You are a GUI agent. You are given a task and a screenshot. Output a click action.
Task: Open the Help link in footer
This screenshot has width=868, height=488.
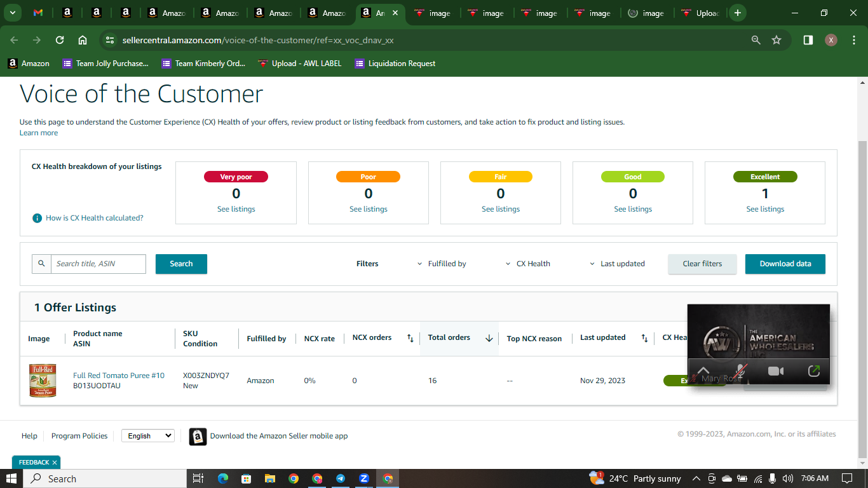tap(29, 436)
